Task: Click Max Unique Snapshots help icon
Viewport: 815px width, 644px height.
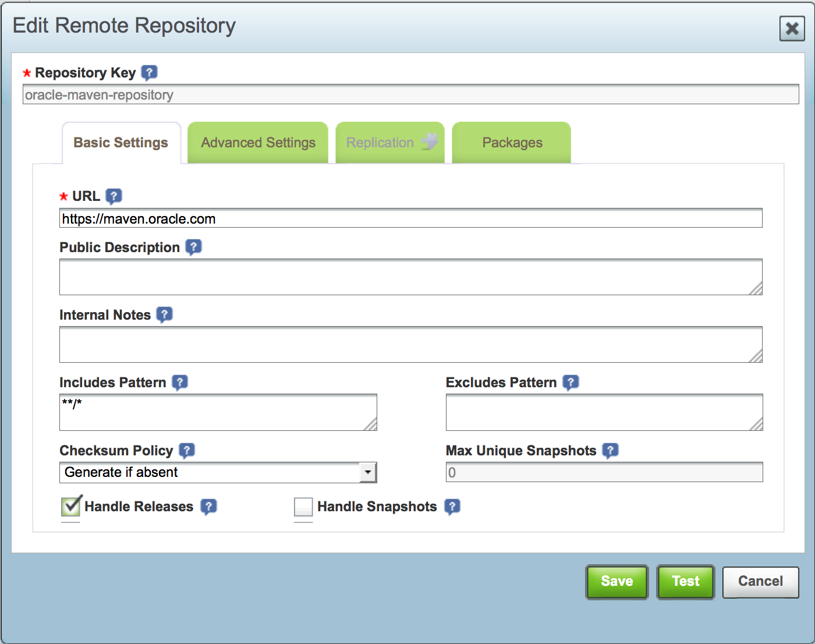Action: pyautogui.click(x=610, y=450)
